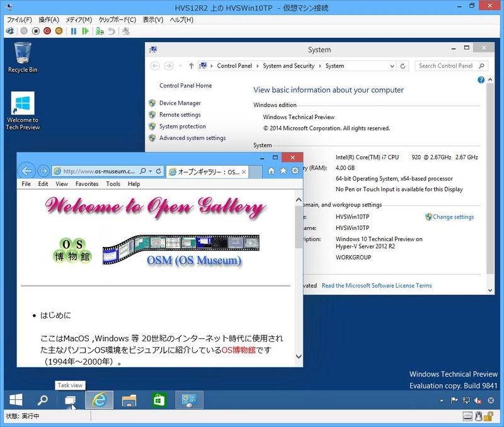
Task: Open recent locations dropdown in System window
Action: point(181,66)
